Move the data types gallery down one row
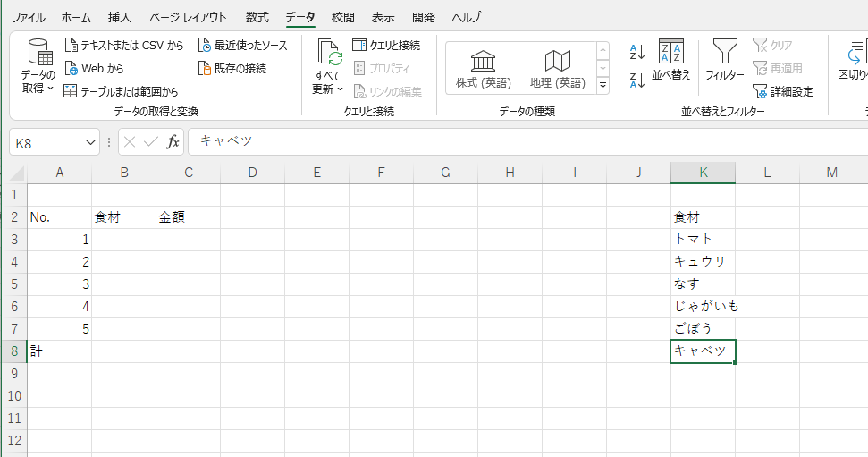The image size is (868, 457). (x=603, y=68)
